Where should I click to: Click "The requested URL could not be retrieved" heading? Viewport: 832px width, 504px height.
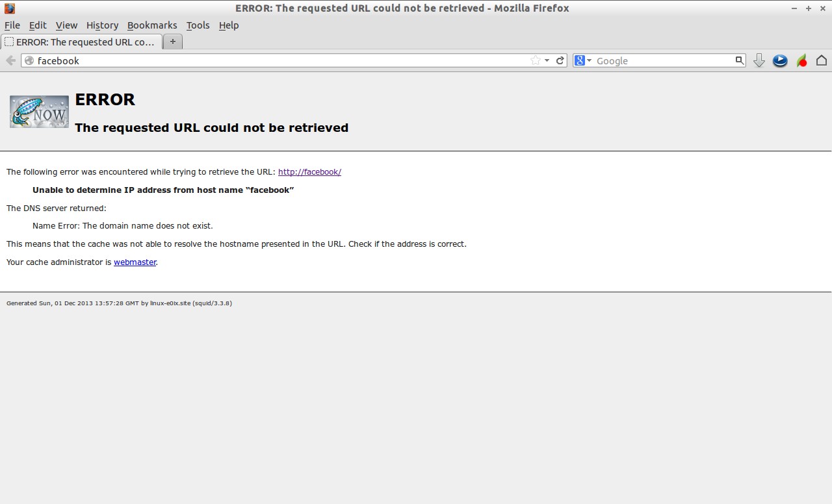[212, 128]
